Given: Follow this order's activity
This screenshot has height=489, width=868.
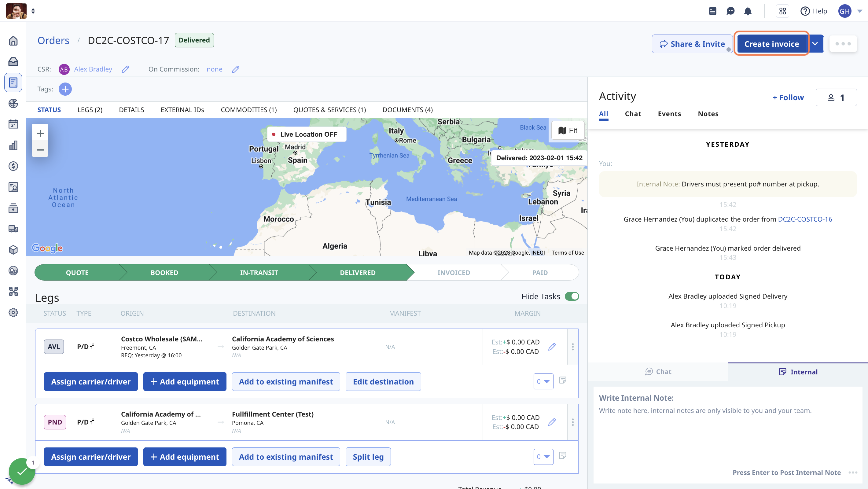Looking at the screenshot, I should (788, 97).
